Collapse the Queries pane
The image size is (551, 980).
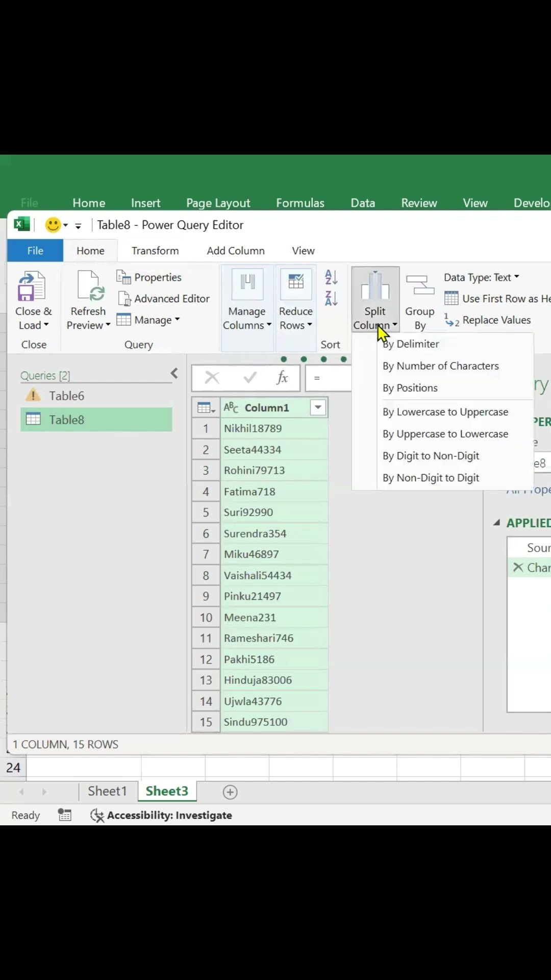pos(174,374)
